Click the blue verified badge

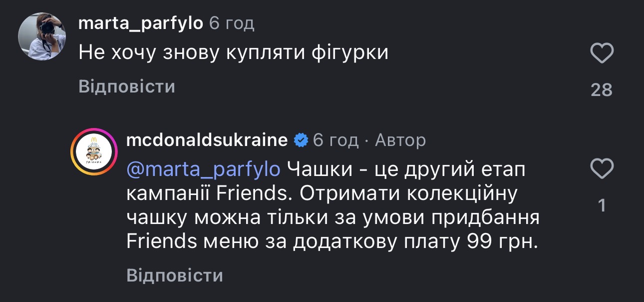coord(301,140)
